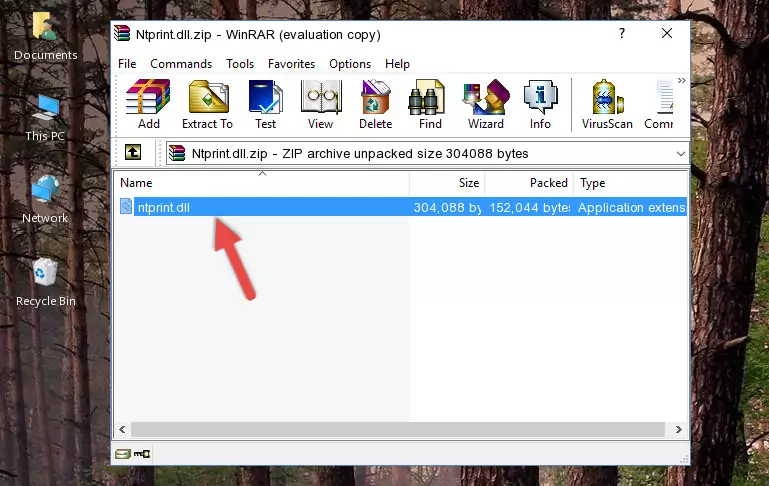Click the horizontal scrollbar right arrow

(x=679, y=430)
